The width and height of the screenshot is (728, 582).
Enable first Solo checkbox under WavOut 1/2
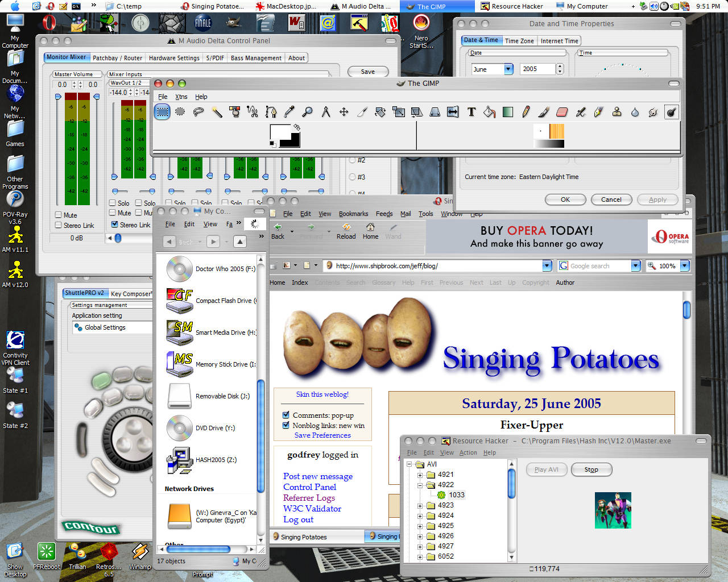pos(113,203)
